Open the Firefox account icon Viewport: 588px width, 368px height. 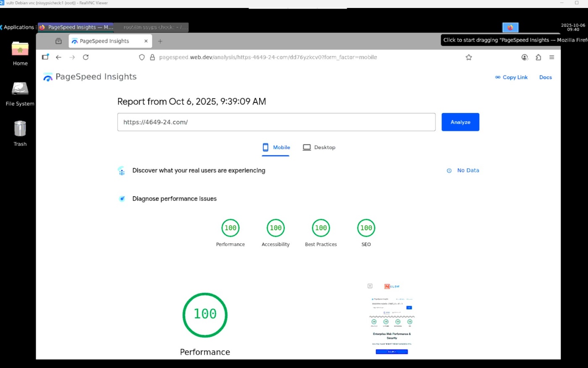pyautogui.click(x=525, y=57)
